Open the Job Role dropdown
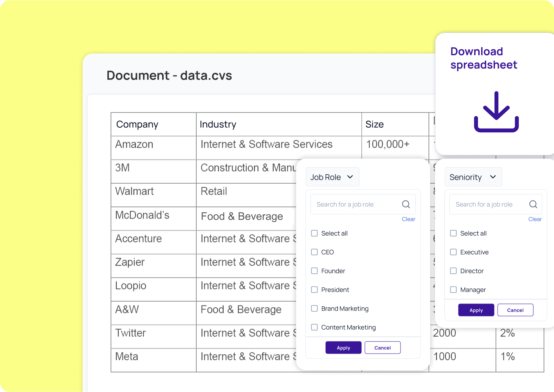The width and height of the screenshot is (554, 392). (332, 177)
